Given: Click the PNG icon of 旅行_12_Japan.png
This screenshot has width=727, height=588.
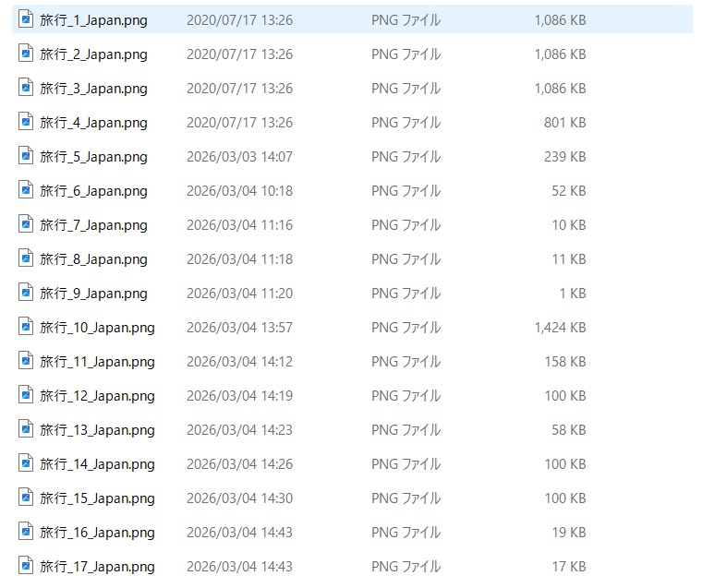Looking at the screenshot, I should click(26, 395).
